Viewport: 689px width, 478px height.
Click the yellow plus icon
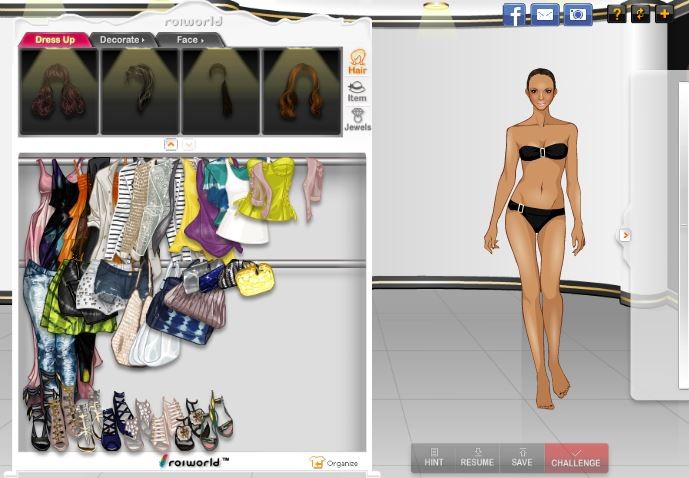(663, 14)
